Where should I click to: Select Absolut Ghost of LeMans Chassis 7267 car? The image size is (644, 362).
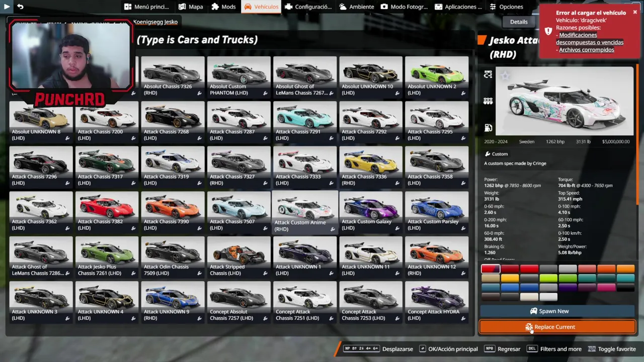coord(304,76)
